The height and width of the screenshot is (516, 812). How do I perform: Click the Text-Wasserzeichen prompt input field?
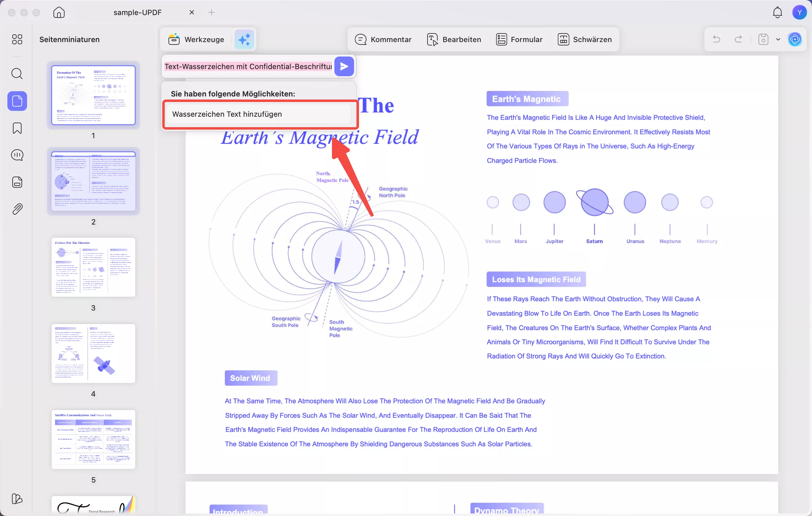tap(248, 66)
